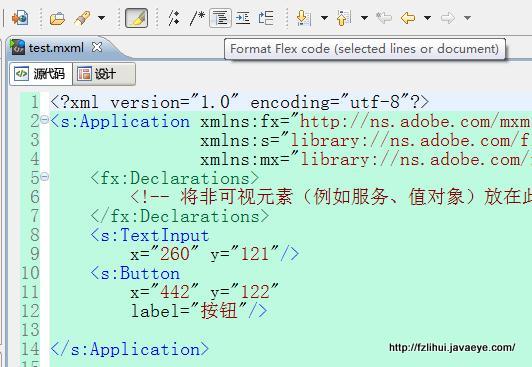This screenshot has height=367, width=532.
Task: Click the yellow Back arrow icon
Action: [x=408, y=18]
